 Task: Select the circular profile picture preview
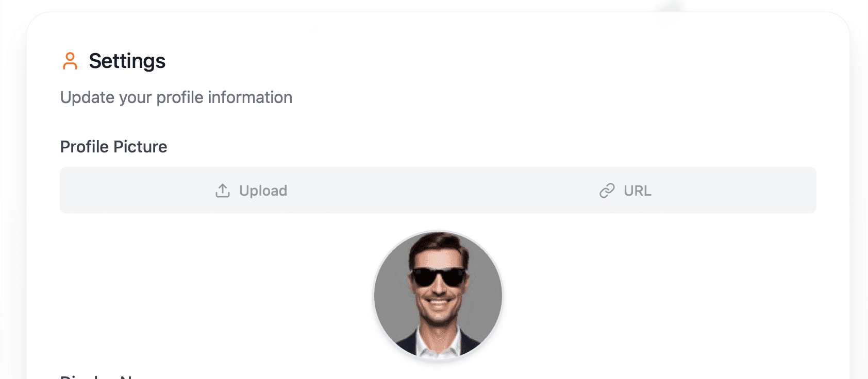438,295
